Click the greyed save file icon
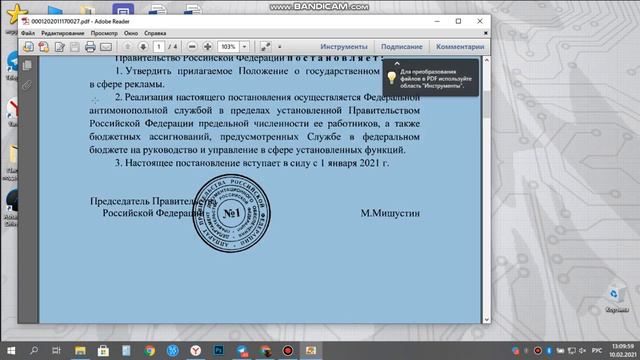Image resolution: width=640 pixels, height=360 pixels. tap(75, 47)
